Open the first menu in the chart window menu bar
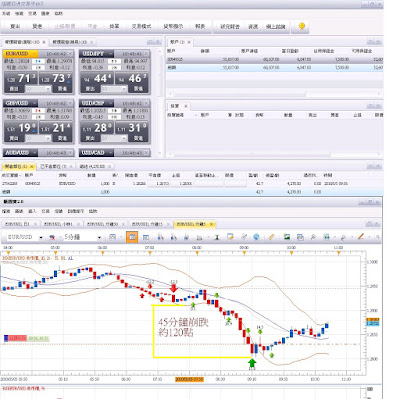Screen dimensions: 400x399 coord(6,211)
